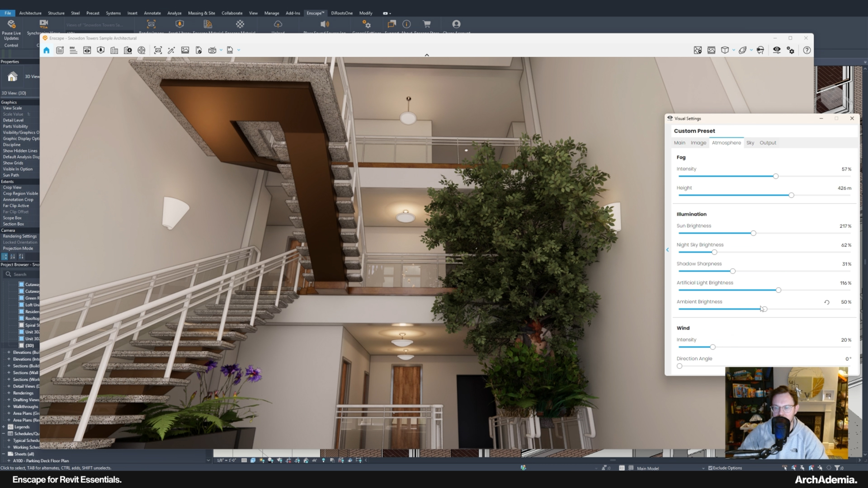This screenshot has width=868, height=488.
Task: Collapse Enscape toolbar using the up chevron
Action: tap(426, 55)
